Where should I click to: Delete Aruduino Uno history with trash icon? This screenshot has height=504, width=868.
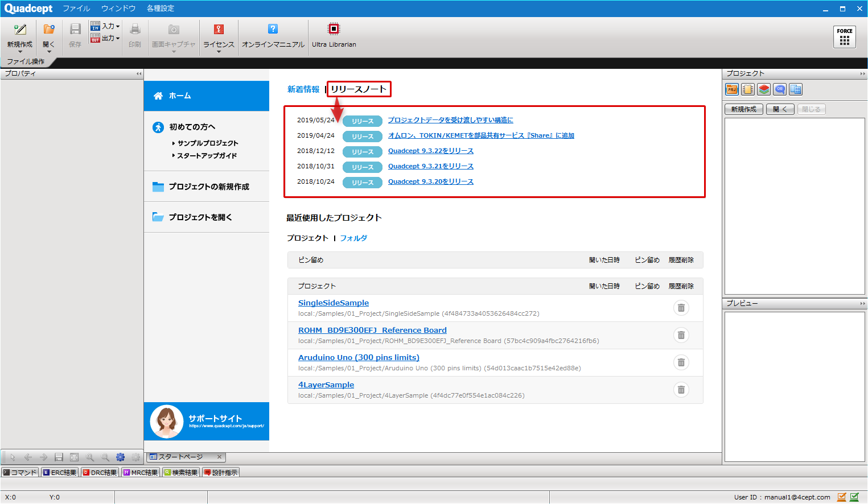pos(681,362)
